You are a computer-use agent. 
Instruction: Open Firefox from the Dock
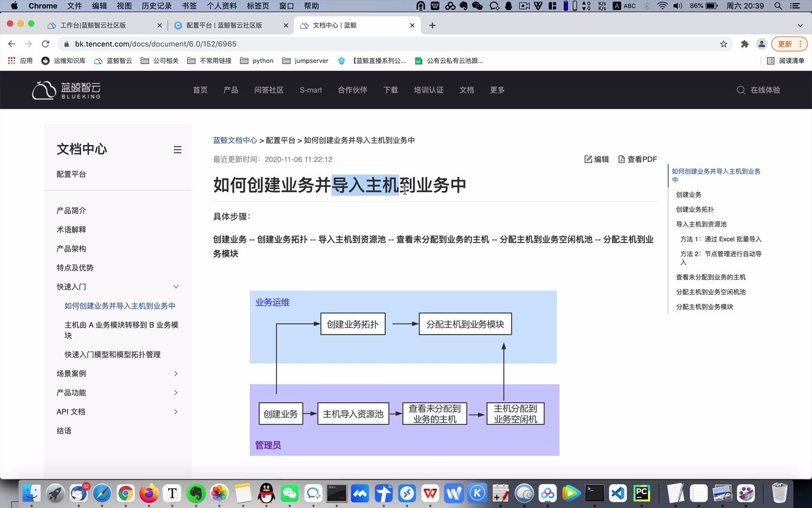(x=149, y=493)
